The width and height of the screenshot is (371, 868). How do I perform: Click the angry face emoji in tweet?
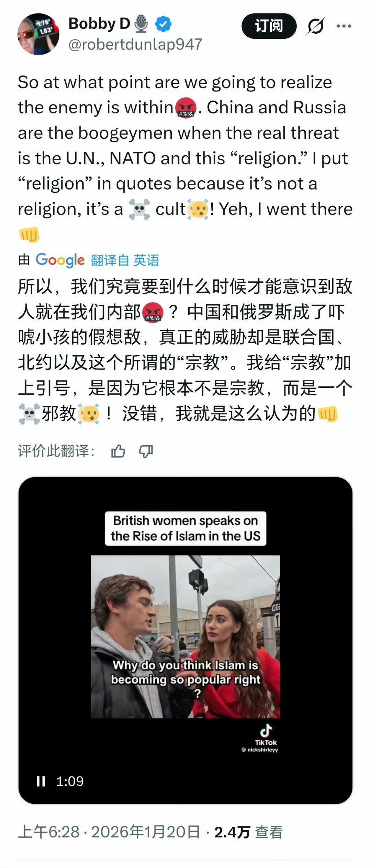click(x=186, y=108)
